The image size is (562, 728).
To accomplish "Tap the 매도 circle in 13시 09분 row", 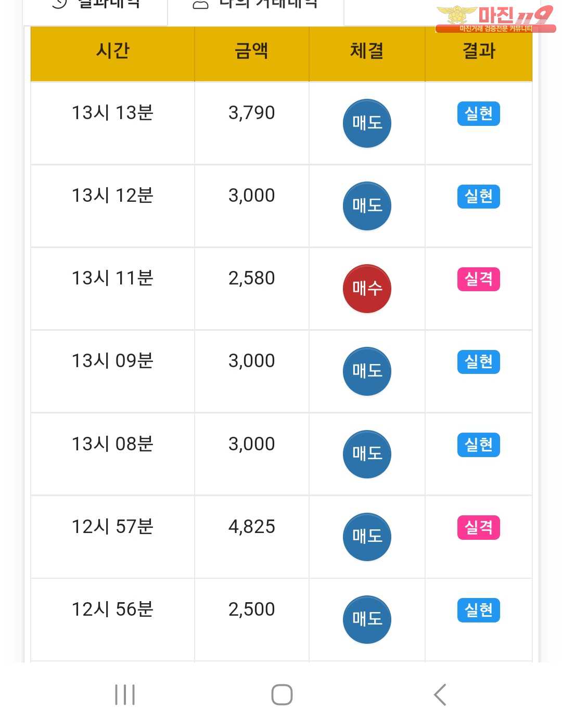I will tap(367, 371).
